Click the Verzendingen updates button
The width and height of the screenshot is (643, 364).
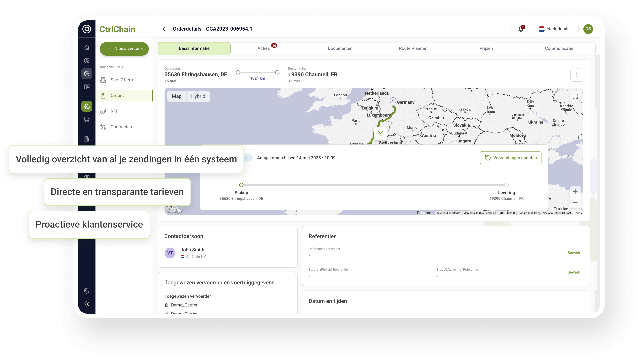tap(510, 158)
